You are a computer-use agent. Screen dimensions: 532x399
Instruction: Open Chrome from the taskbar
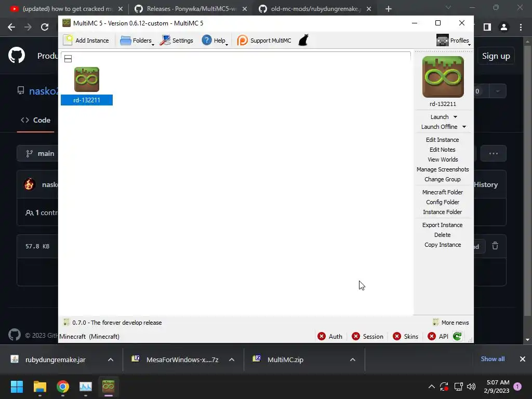coord(63,387)
